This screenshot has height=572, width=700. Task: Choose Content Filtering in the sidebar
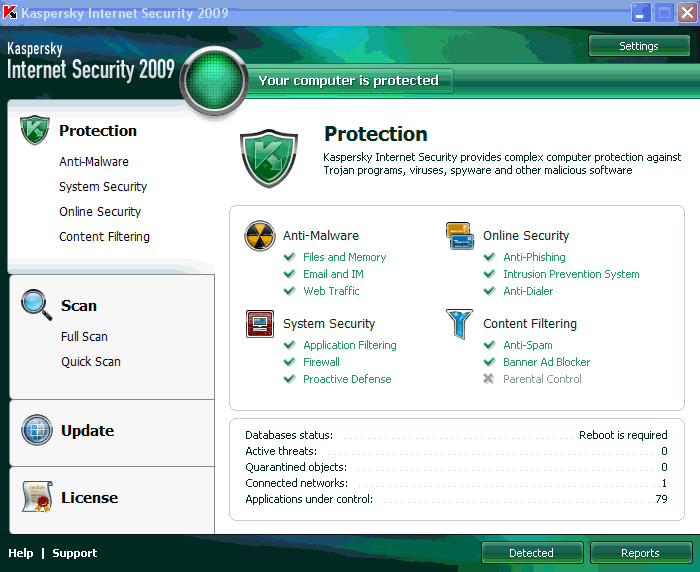click(104, 236)
